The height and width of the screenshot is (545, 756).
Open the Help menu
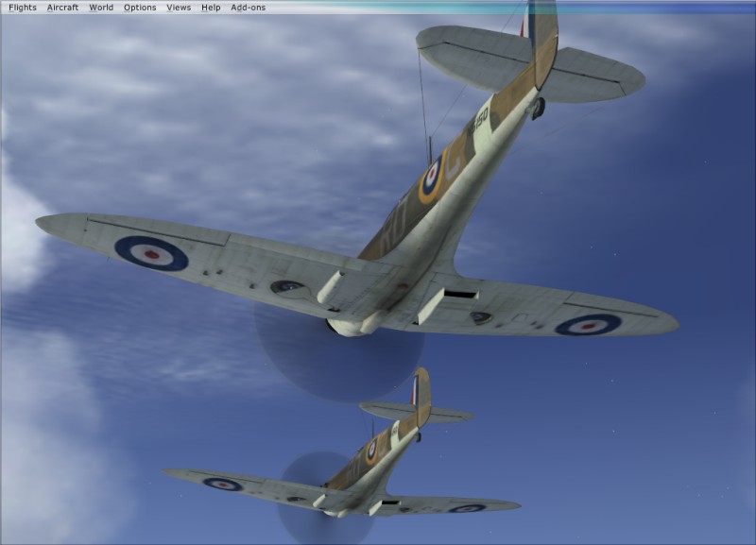pos(211,8)
